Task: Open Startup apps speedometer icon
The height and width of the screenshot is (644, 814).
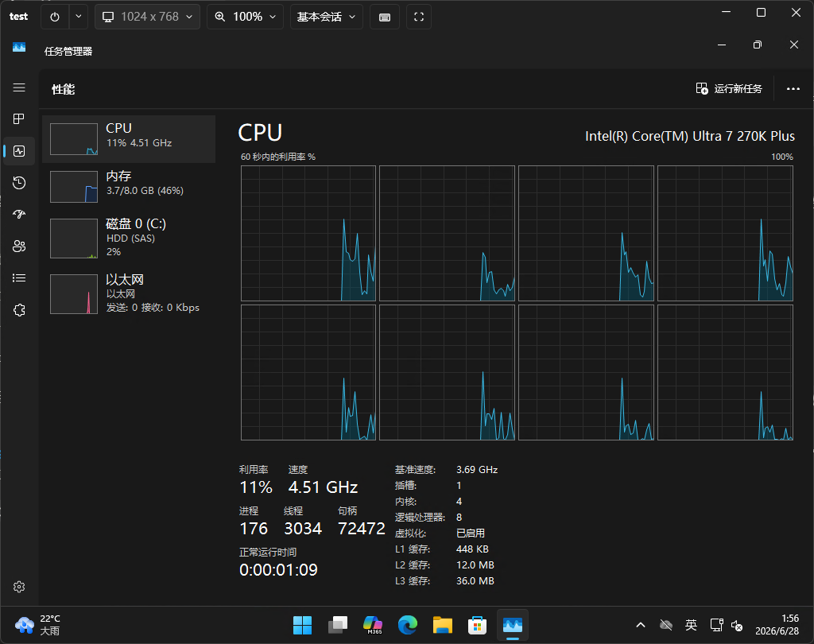Action: coord(19,215)
